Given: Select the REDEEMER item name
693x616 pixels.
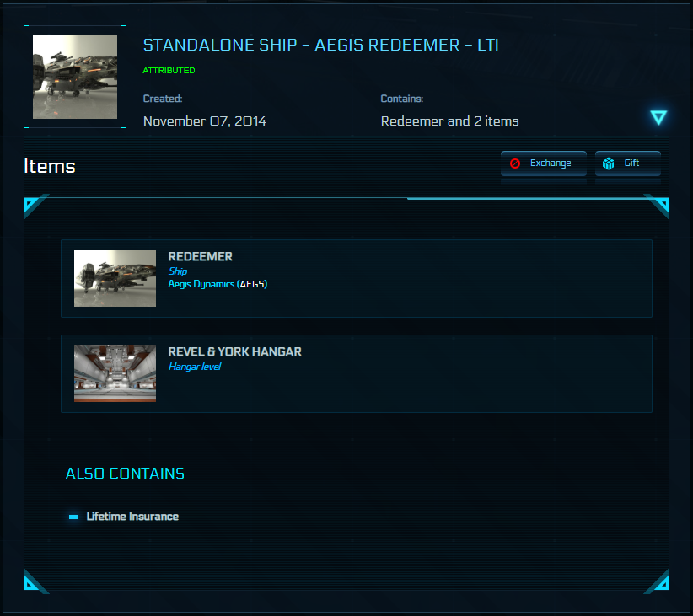Looking at the screenshot, I should pyautogui.click(x=201, y=256).
